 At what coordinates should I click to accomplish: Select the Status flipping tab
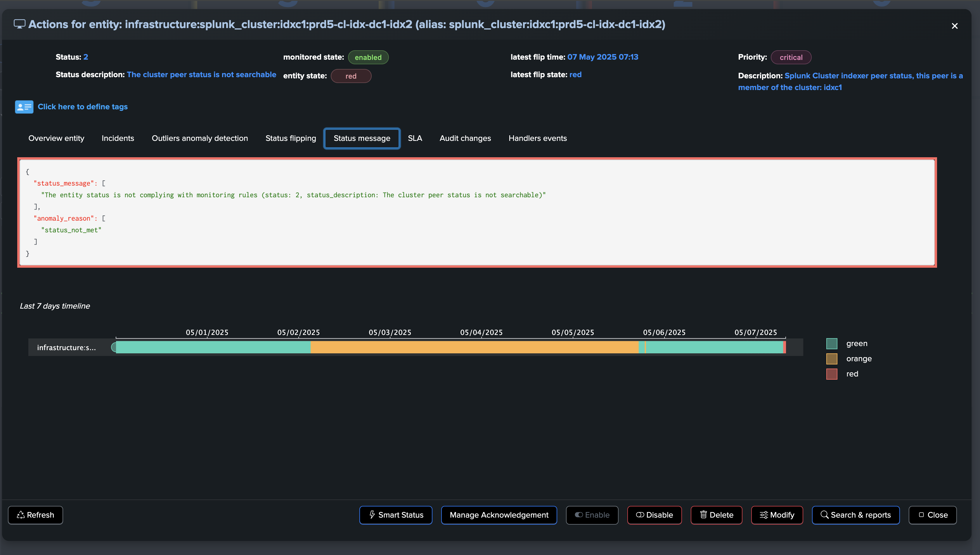click(291, 138)
